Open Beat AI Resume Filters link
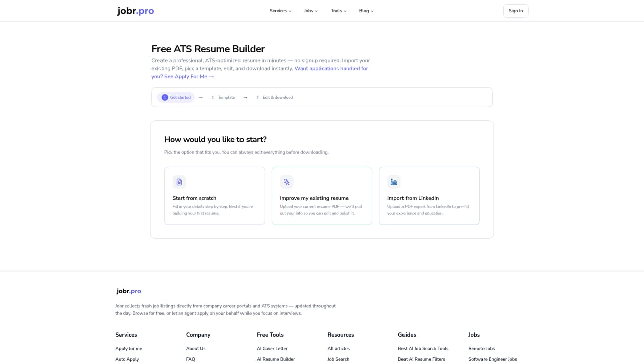The height and width of the screenshot is (362, 644). coord(422,359)
